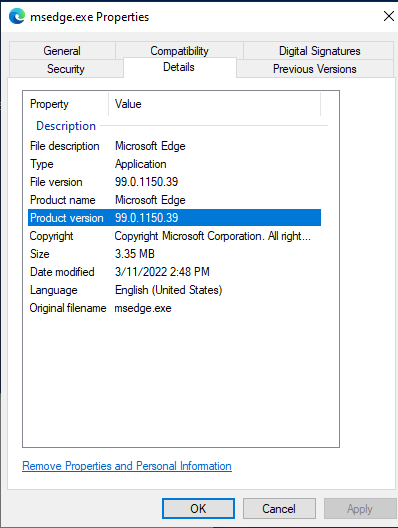Go to the Previous Versions tab
The height and width of the screenshot is (528, 398).
click(314, 69)
